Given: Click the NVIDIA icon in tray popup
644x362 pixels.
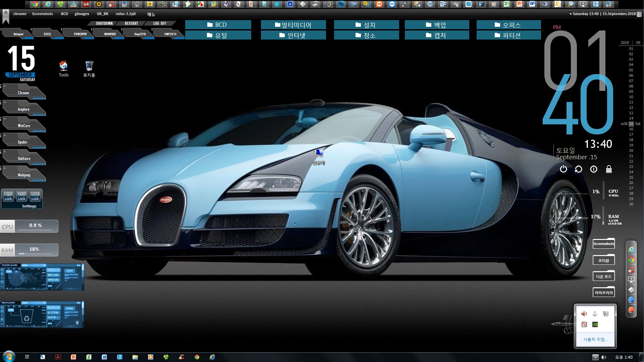Looking at the screenshot, I should pyautogui.click(x=595, y=324).
